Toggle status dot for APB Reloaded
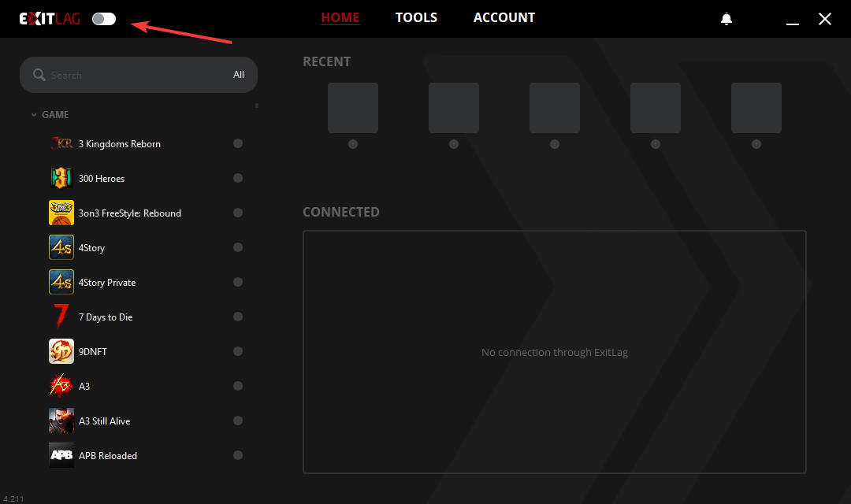The height and width of the screenshot is (504, 851). point(238,456)
